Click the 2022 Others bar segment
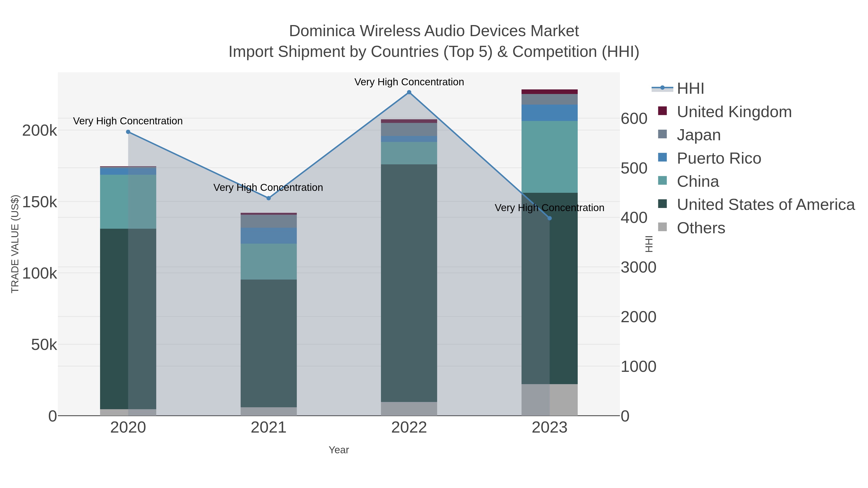Screen dimensions: 868x488 (409, 409)
